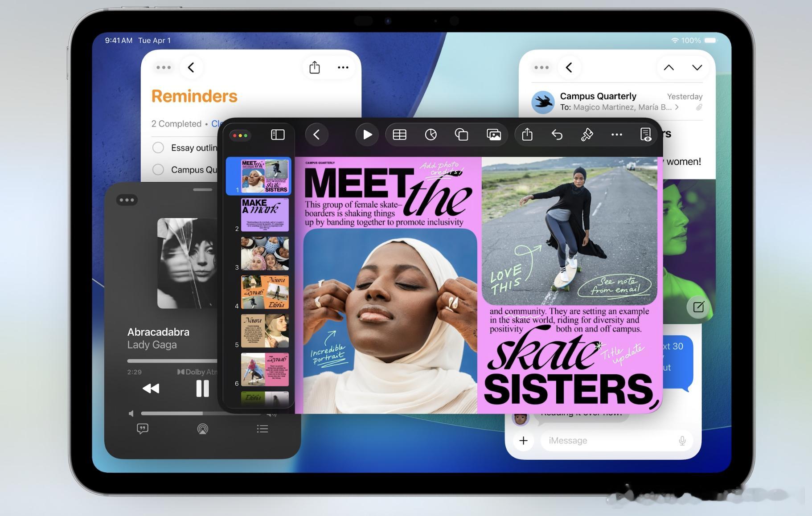812x516 pixels.
Task: Open Mail window controls menu
Action: pyautogui.click(x=541, y=68)
